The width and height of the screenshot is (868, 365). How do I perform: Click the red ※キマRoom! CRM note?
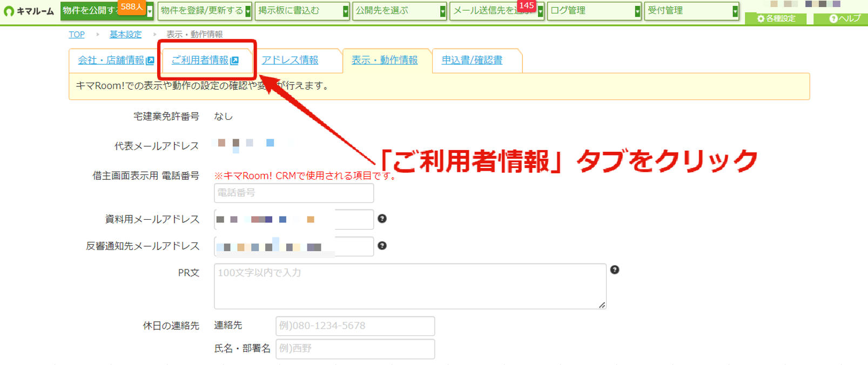(x=306, y=175)
